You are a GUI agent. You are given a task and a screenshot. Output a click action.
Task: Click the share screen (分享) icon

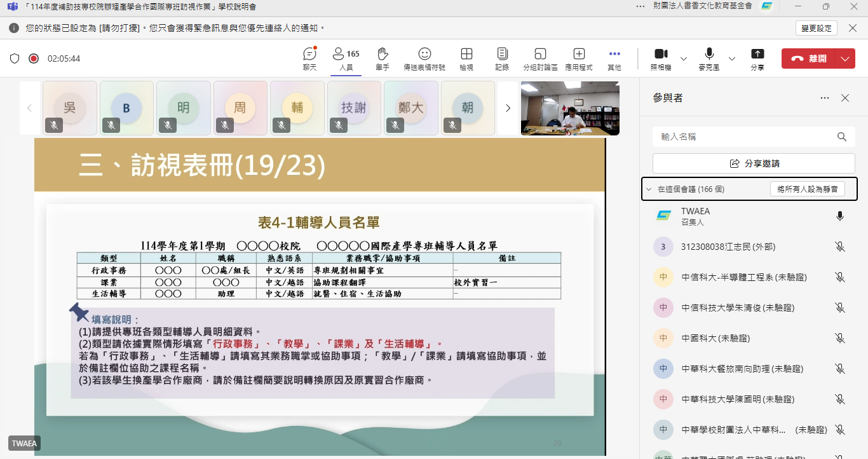pos(757,58)
